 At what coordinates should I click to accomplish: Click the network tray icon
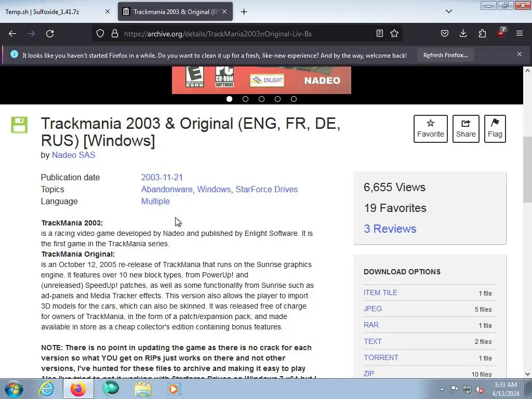pyautogui.click(x=467, y=389)
